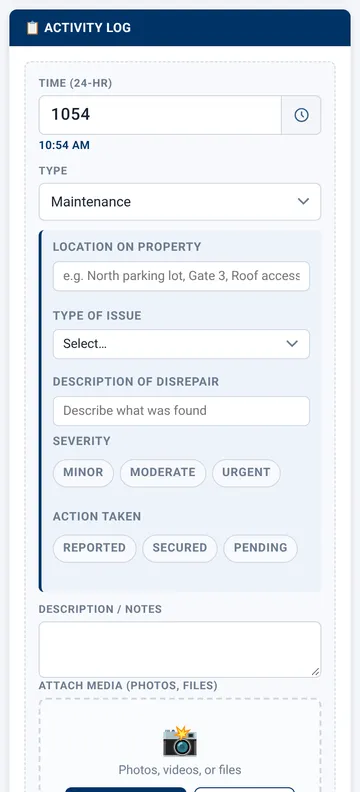360x792 pixels.
Task: Open the Type dropdown showing Maintenance
Action: [180, 202]
